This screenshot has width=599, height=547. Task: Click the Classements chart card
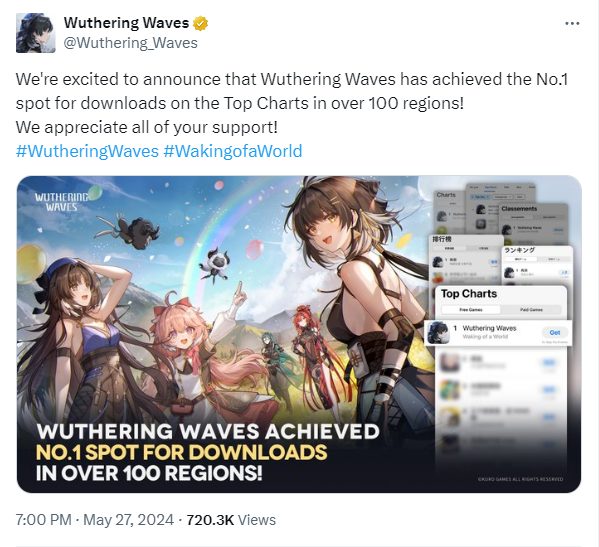(x=533, y=223)
